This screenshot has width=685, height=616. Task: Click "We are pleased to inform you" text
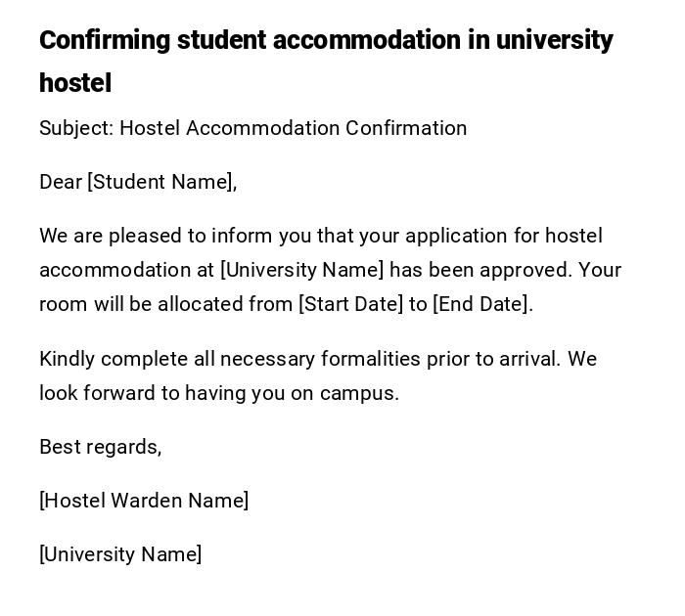157,236
